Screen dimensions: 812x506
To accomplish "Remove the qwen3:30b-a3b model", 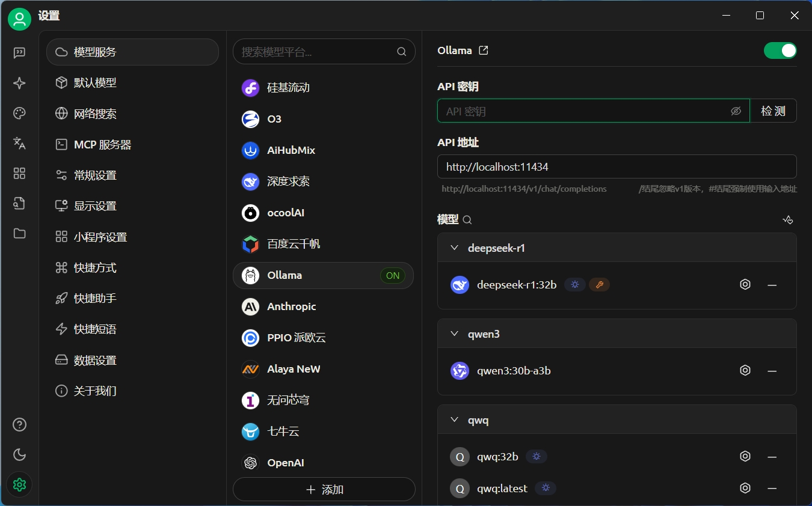I will tap(772, 370).
